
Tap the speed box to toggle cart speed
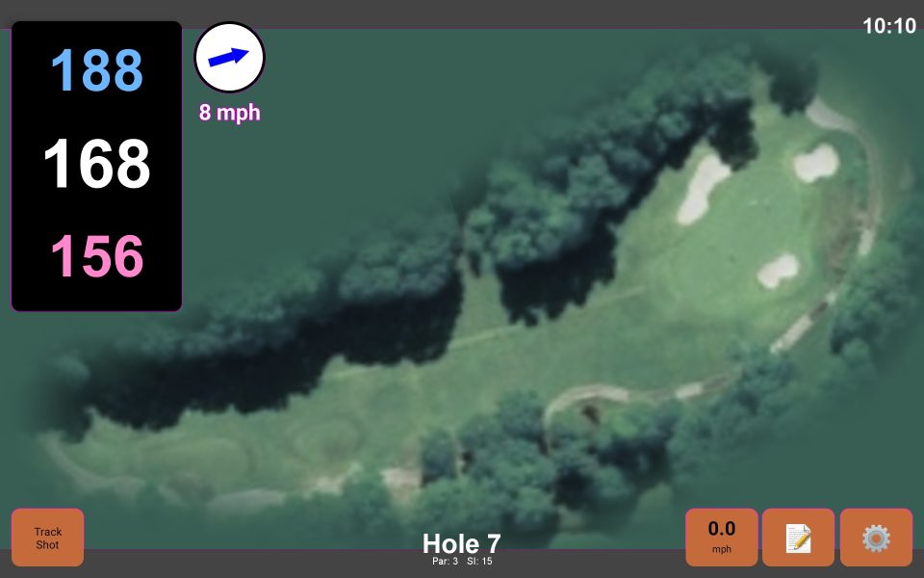(721, 536)
